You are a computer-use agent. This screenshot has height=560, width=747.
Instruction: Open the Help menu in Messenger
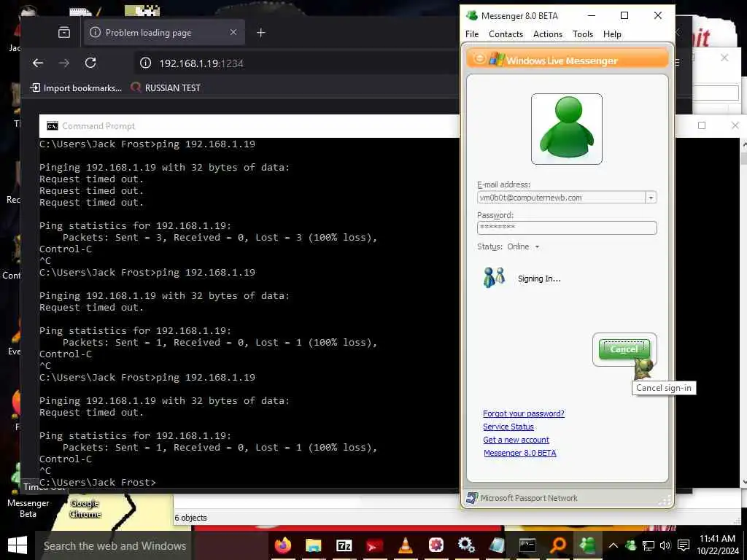click(x=612, y=34)
